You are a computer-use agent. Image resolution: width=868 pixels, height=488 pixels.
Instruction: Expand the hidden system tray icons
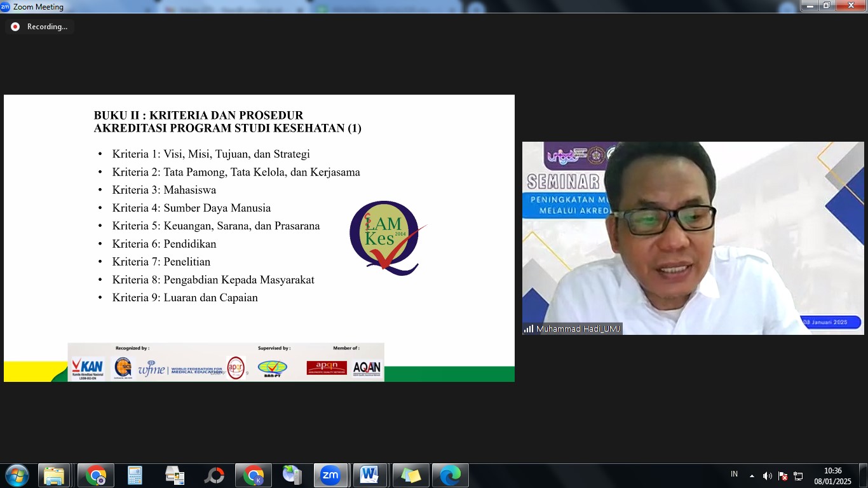click(x=752, y=476)
